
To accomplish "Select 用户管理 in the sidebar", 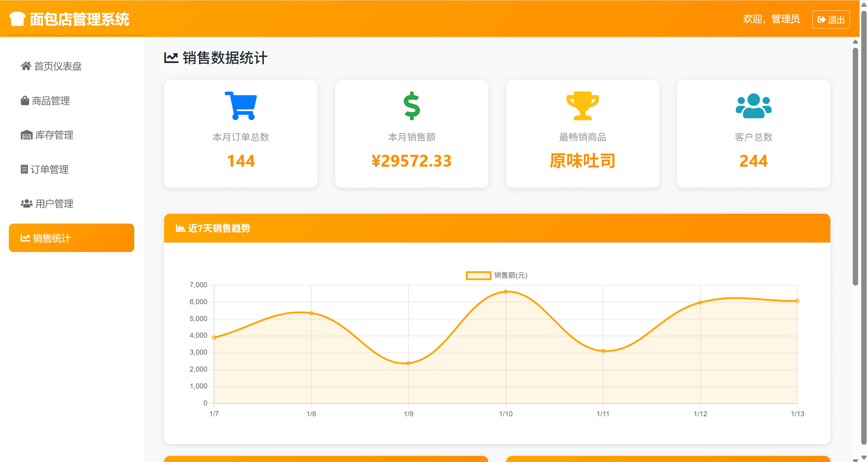I will [53, 204].
